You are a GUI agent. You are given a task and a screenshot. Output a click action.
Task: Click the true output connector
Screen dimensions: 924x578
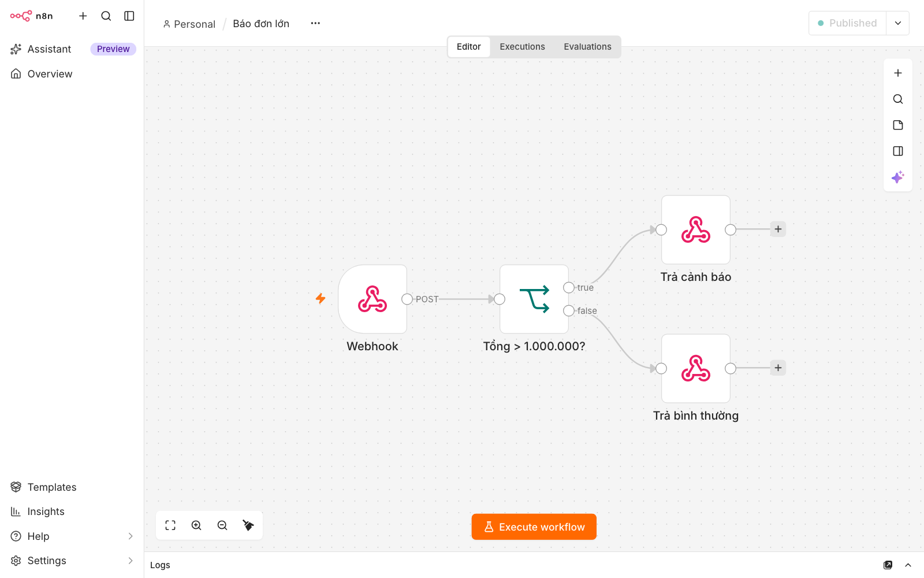click(569, 288)
